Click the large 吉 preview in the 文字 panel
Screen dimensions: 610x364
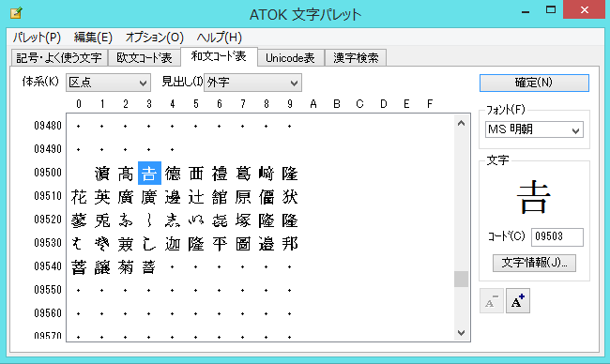tap(534, 197)
